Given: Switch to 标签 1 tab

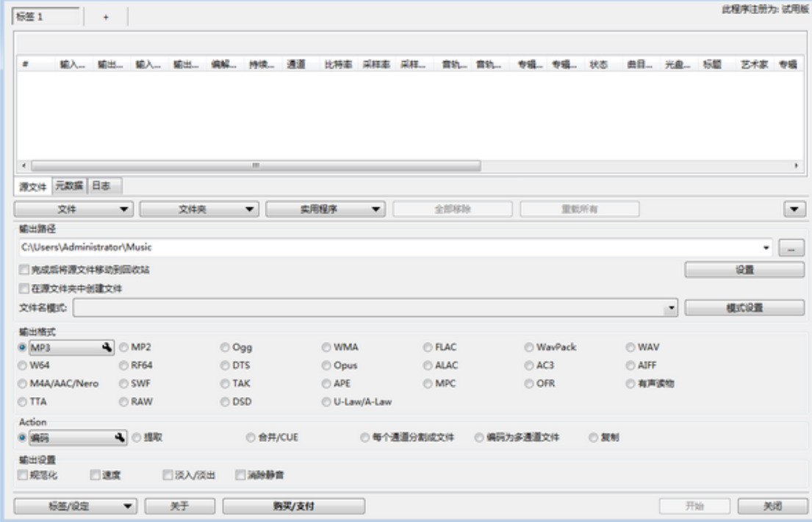Looking at the screenshot, I should (x=46, y=17).
